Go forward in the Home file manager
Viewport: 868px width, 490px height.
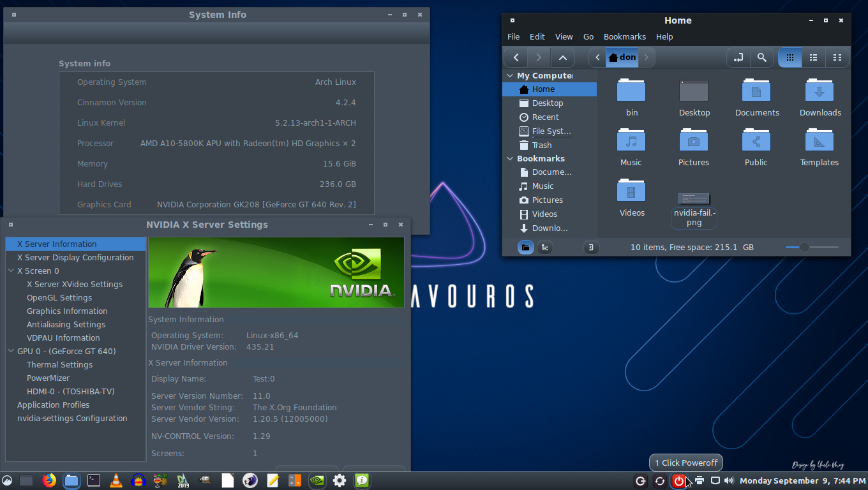pos(539,57)
